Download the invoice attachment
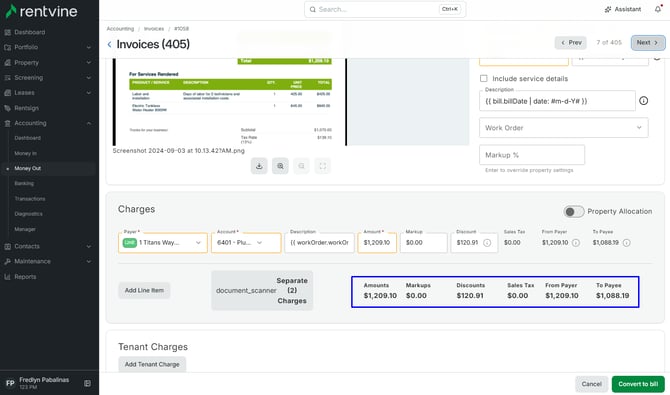Screen dimensions: 670x395 pyautogui.click(x=259, y=166)
